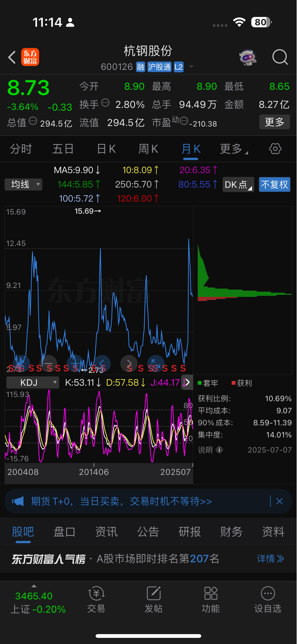Expand the 更多 chart period menu

(233, 149)
